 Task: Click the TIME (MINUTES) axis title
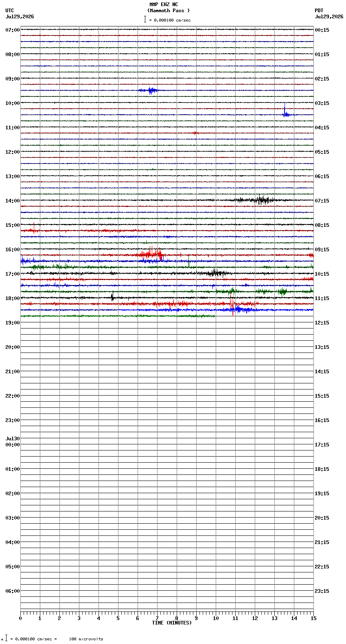[172, 622]
